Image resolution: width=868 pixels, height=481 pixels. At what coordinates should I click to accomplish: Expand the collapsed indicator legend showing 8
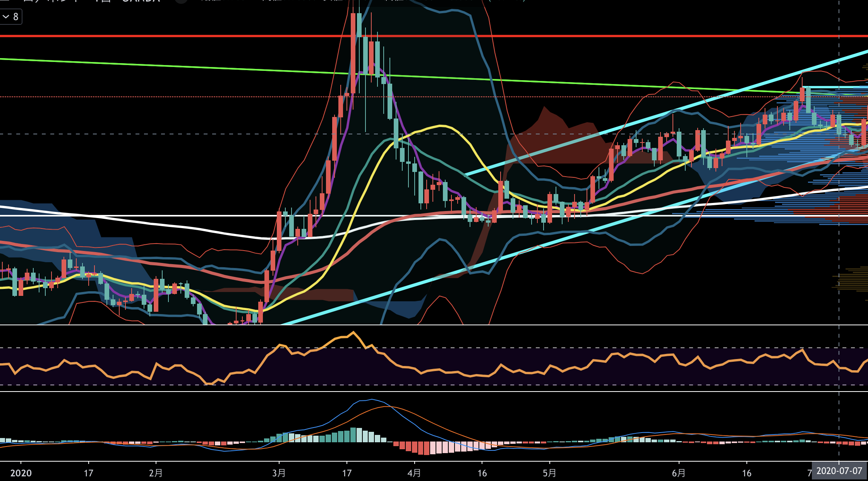click(10, 17)
